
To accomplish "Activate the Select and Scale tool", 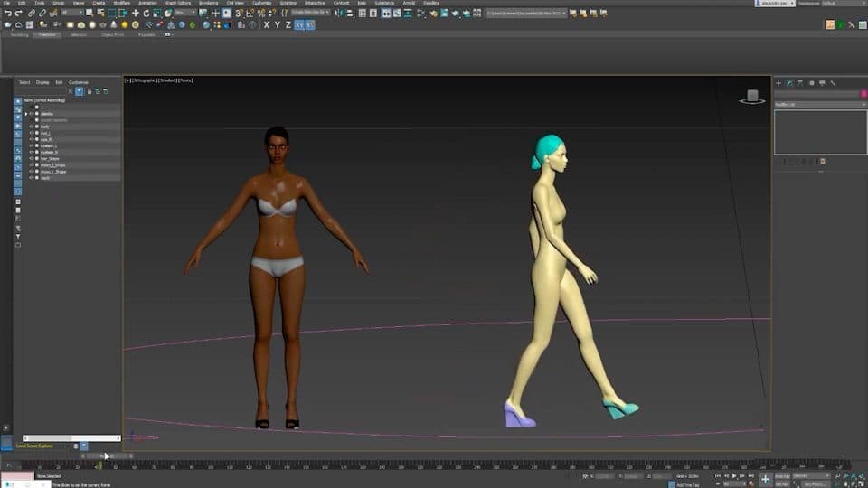I will 157,13.
